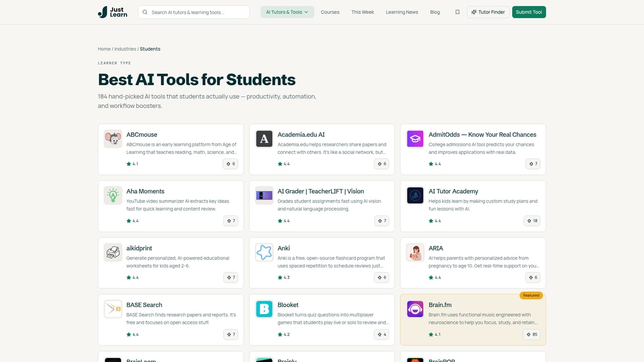Viewport: 644px width, 362px height.
Task: Focus the search AI tutors input field
Action: pyautogui.click(x=194, y=12)
